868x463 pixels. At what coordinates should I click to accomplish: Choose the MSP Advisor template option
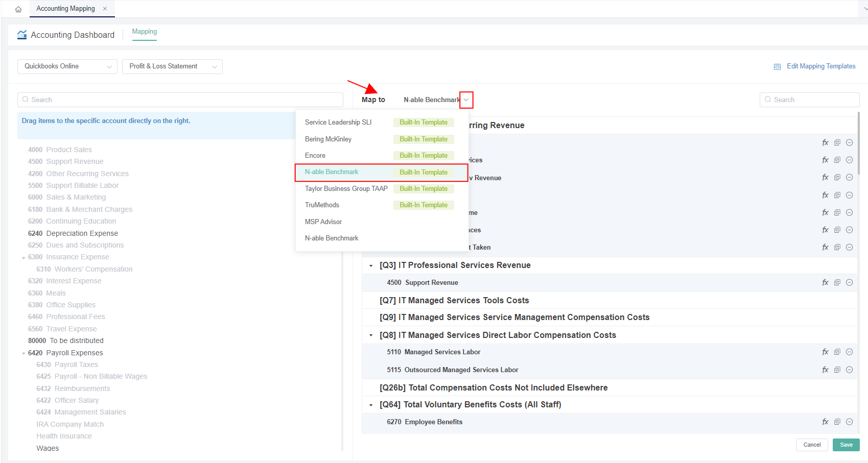pos(323,222)
